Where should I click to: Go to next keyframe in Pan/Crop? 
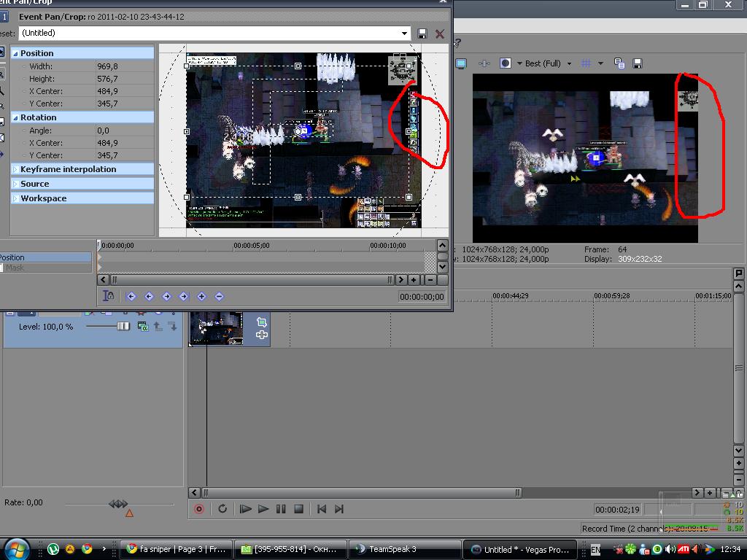pyautogui.click(x=166, y=297)
